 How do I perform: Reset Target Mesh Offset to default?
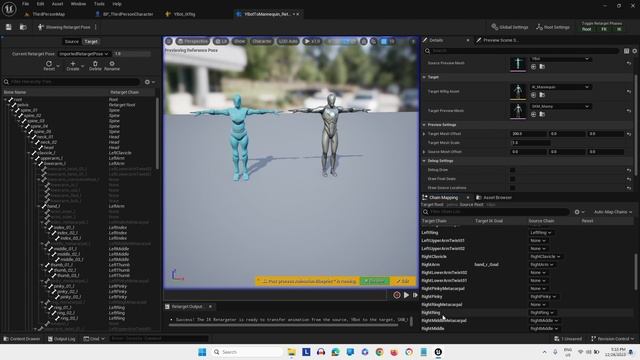click(x=629, y=134)
